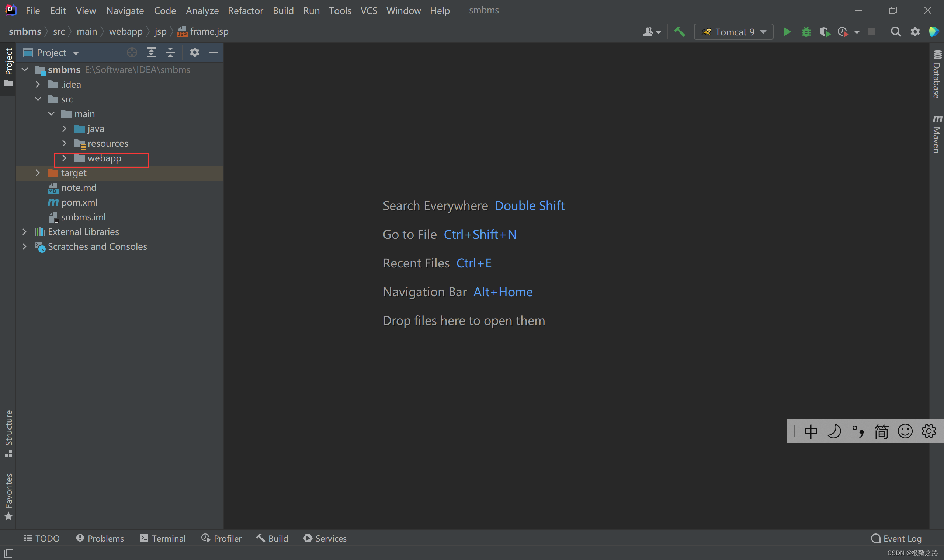Build project with hammer icon
This screenshot has height=560, width=944.
[680, 32]
